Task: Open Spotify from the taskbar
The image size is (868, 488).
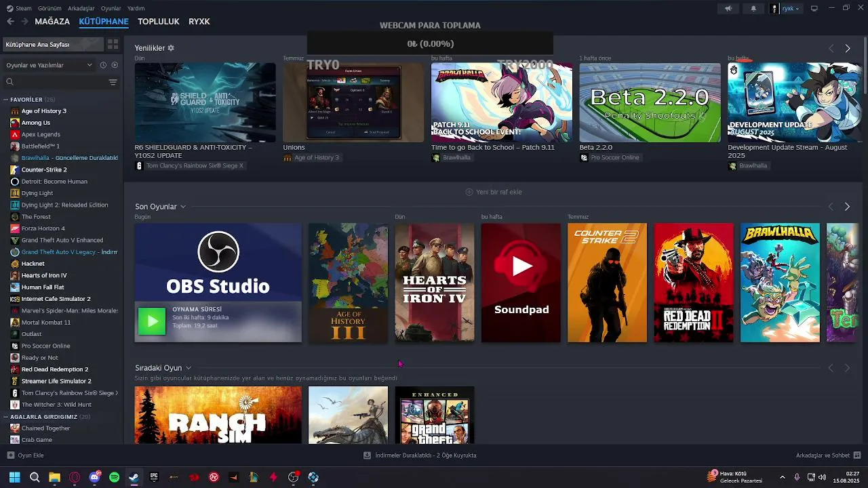Action: 114,477
